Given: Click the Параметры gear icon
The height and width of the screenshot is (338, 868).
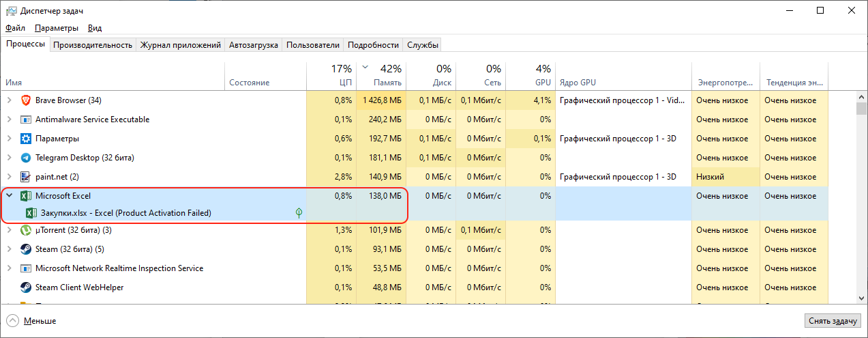Looking at the screenshot, I should [x=26, y=139].
